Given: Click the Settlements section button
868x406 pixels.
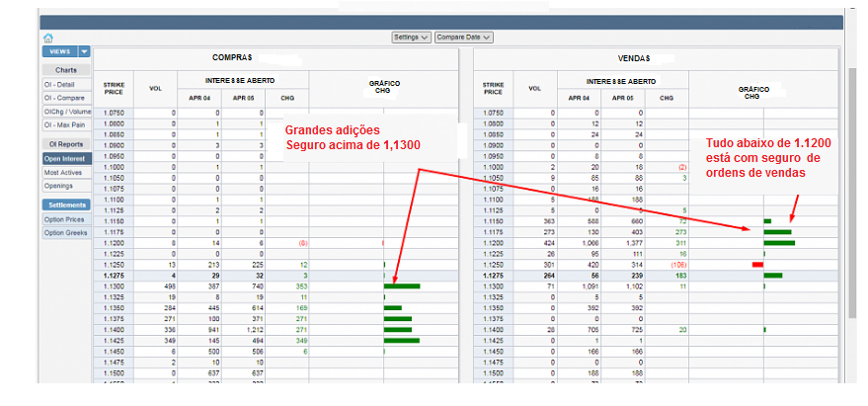Looking at the screenshot, I should (66, 204).
